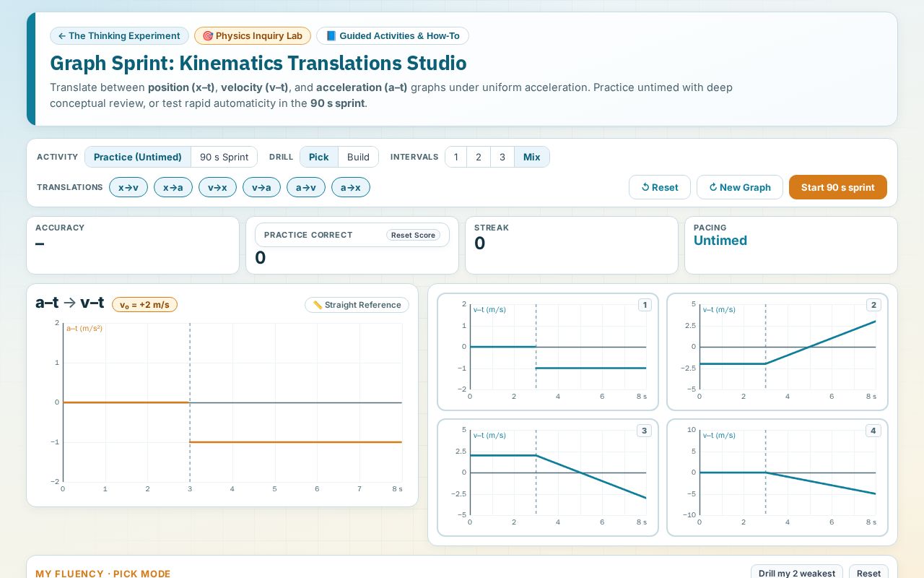Click the a–t (m/s²) axis label
924x578 pixels.
point(84,329)
